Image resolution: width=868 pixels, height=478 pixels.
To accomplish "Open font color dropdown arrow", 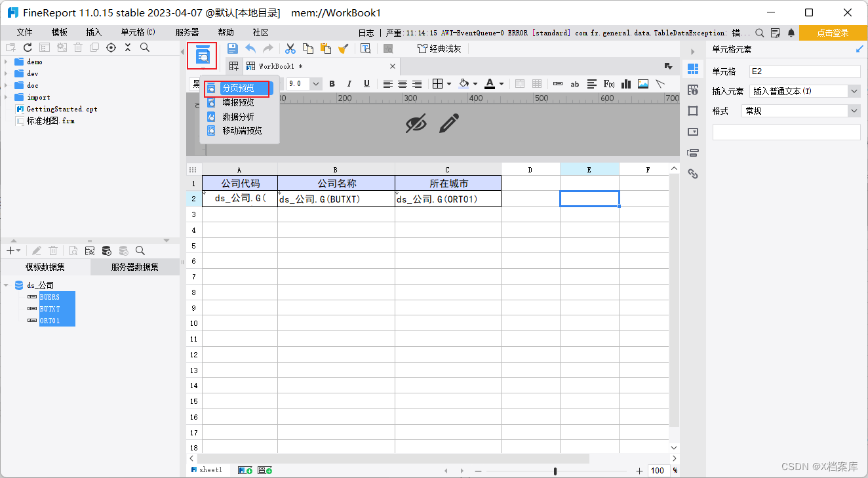I will (x=502, y=83).
